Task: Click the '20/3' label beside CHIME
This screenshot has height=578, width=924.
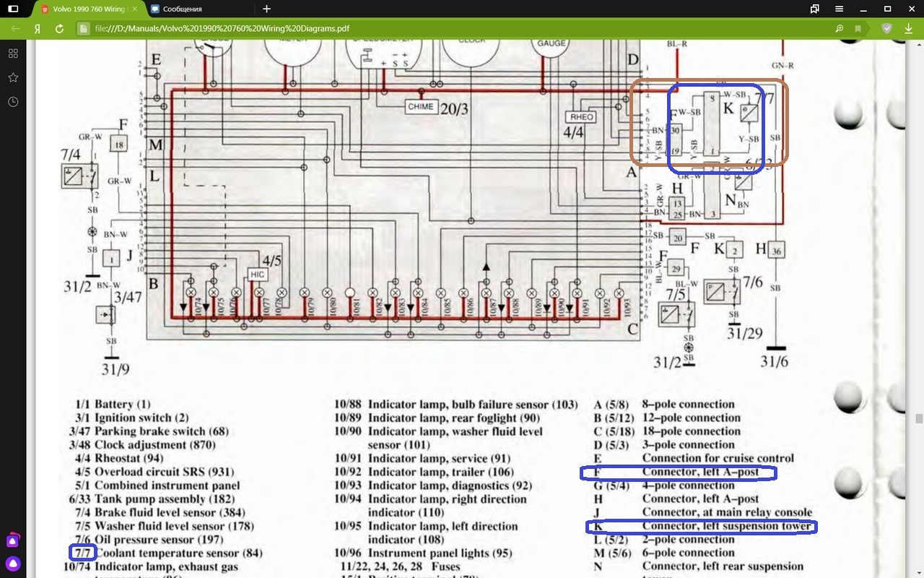Action: point(454,108)
